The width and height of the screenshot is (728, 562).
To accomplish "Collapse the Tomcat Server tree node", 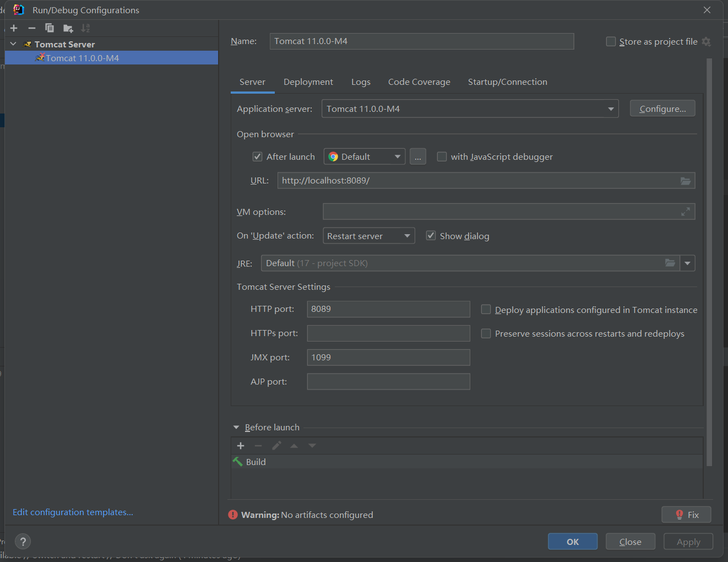I will [x=13, y=44].
